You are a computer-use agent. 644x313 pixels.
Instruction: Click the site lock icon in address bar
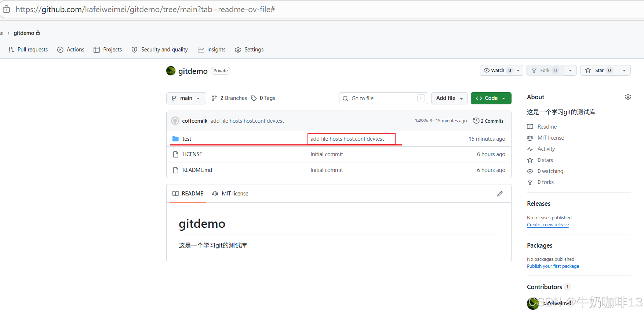pos(7,9)
